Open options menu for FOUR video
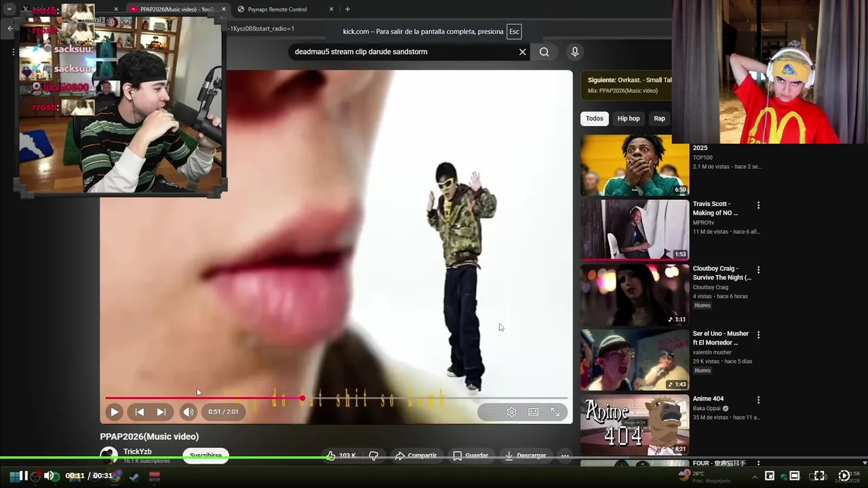Viewport: 868px width, 488px height. click(x=758, y=464)
